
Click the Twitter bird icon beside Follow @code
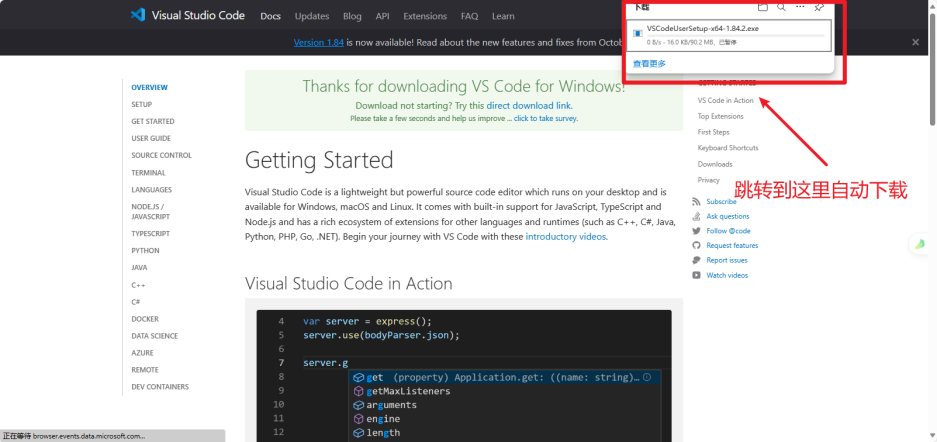696,231
